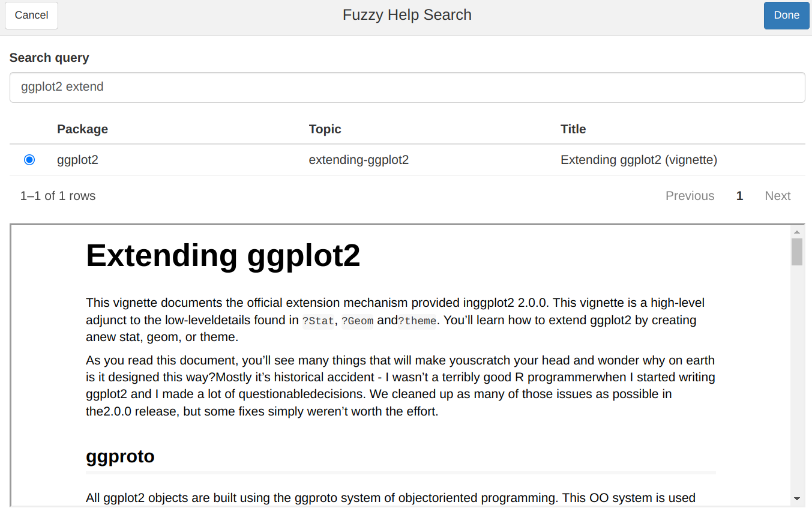Sort by the Topic column header
Screen dimensions: 812x517
325,129
